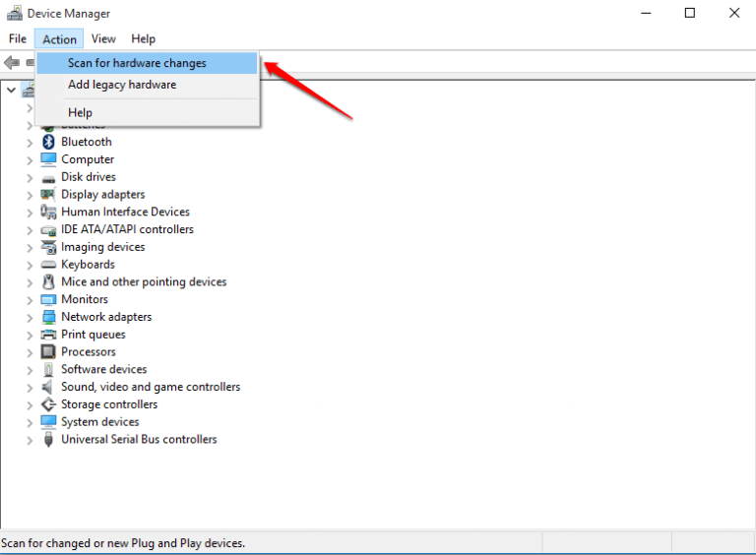Expand the Disk drives node
This screenshot has width=756, height=555.
(30, 178)
